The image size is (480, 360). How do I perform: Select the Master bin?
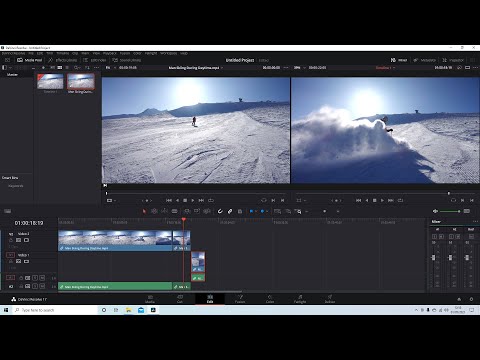point(12,75)
